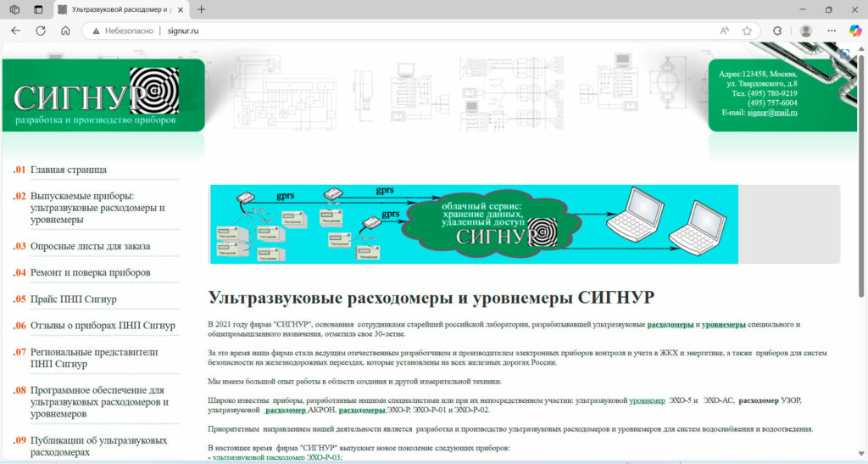Image resolution: width=868 pixels, height=464 pixels.
Task: Click phone number (495) 757-6004
Action: 772,103
